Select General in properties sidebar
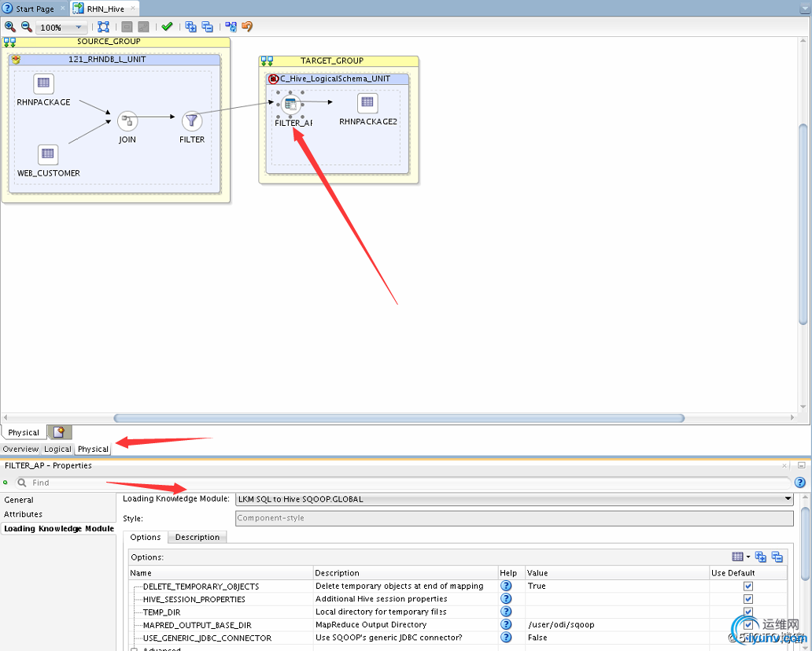Image resolution: width=812 pixels, height=651 pixels. [x=19, y=500]
